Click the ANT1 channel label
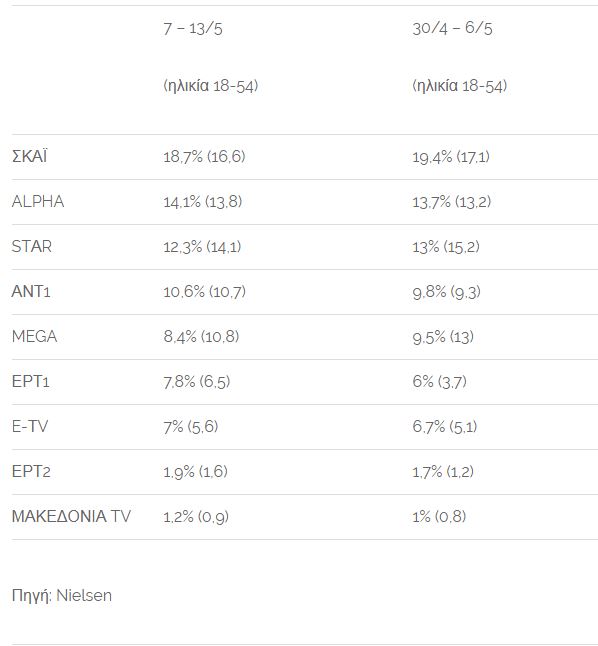The image size is (598, 646). pos(31,291)
